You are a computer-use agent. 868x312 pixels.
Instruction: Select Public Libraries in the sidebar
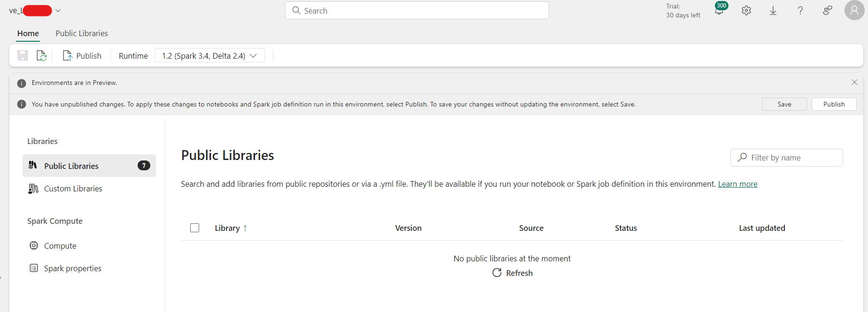pos(89,166)
